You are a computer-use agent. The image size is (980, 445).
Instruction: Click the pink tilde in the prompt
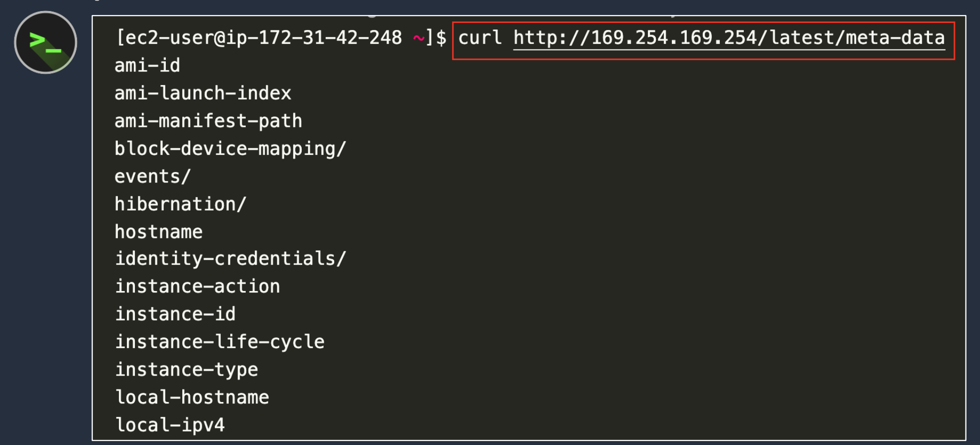tap(419, 38)
